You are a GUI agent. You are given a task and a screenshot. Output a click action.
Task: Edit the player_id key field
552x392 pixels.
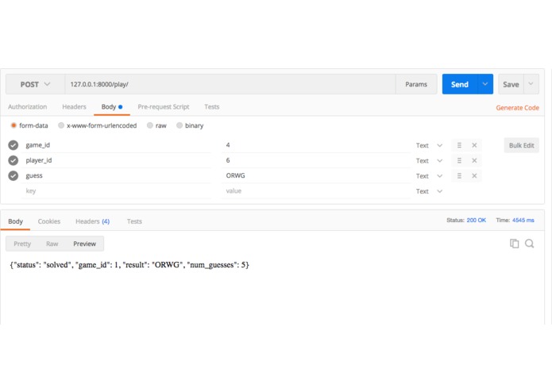[x=117, y=160]
